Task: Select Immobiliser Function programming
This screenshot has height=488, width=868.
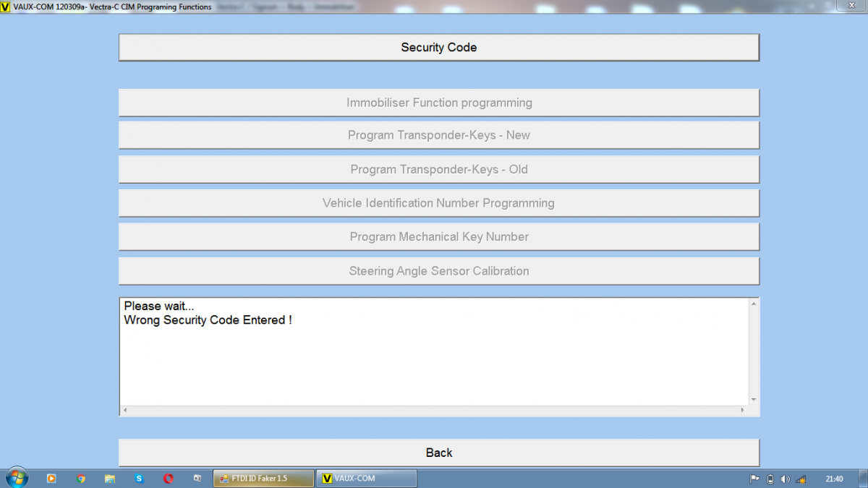Action: 439,103
